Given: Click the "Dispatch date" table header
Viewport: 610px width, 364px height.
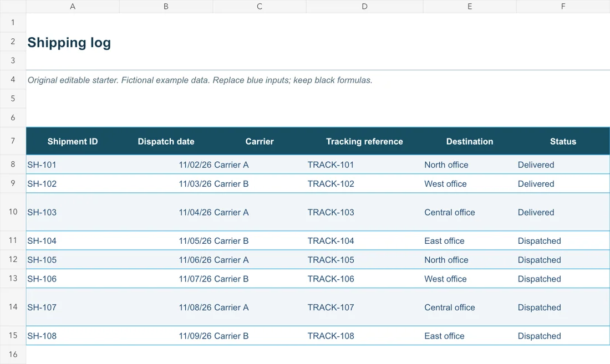Looking at the screenshot, I should pos(166,141).
